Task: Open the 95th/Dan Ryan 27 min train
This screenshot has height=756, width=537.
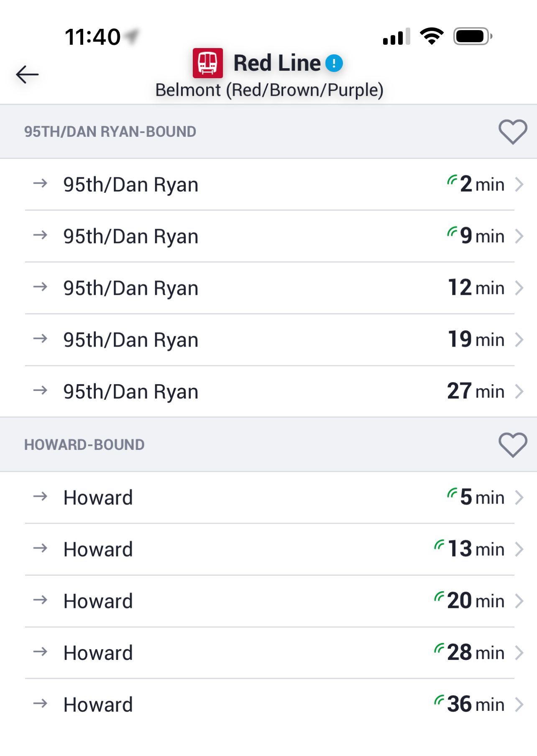Action: [x=268, y=392]
